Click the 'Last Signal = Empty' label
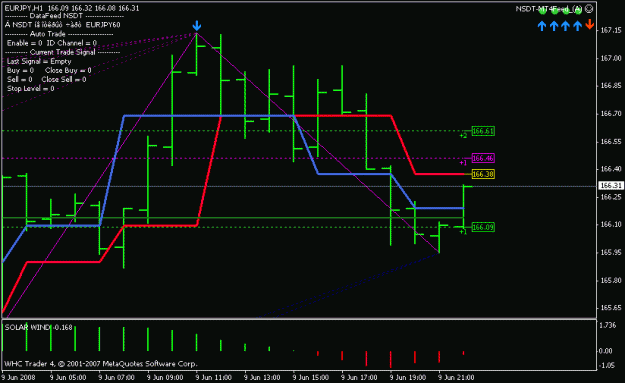 pos(39,61)
